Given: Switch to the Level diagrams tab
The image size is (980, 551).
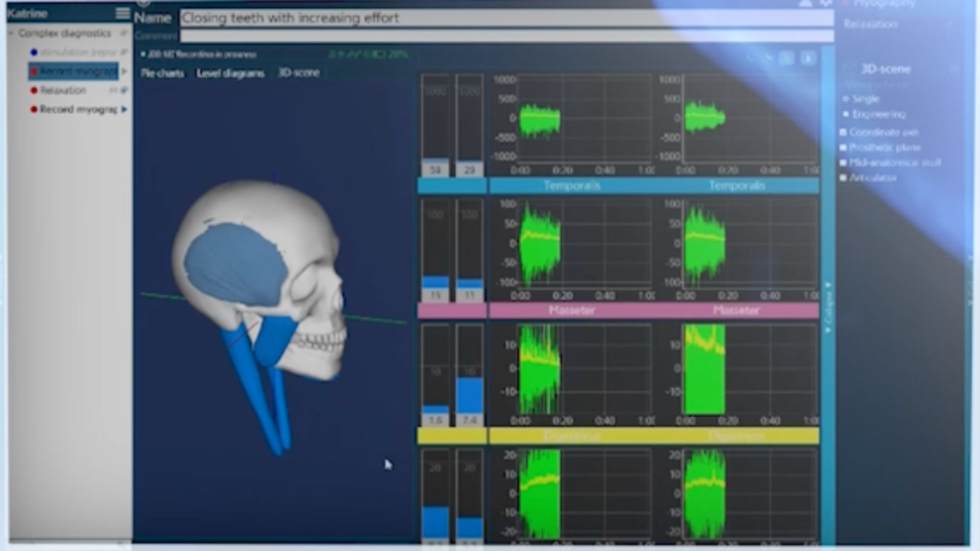Looking at the screenshot, I should pos(230,73).
